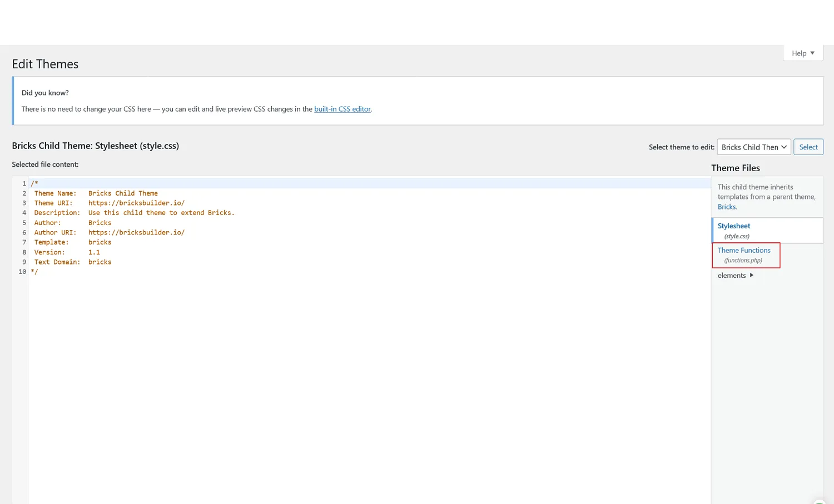The width and height of the screenshot is (834, 504).
Task: Open the Stylesheet (style.css) file
Action: pyautogui.click(x=733, y=226)
